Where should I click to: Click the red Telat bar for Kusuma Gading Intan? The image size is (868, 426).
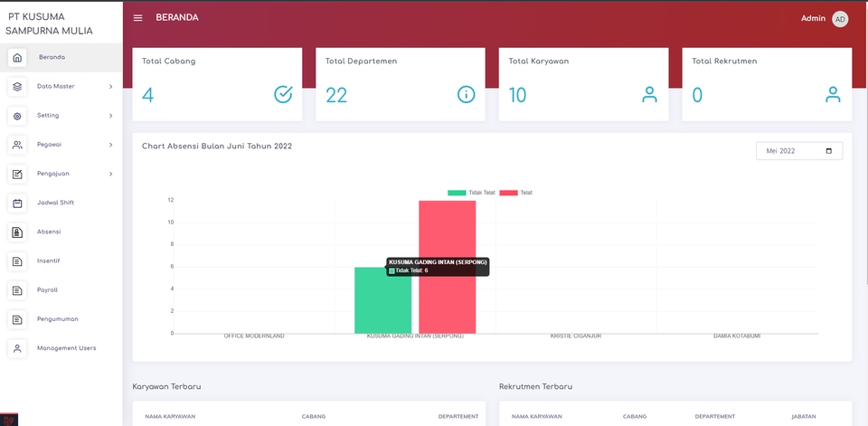(x=448, y=267)
